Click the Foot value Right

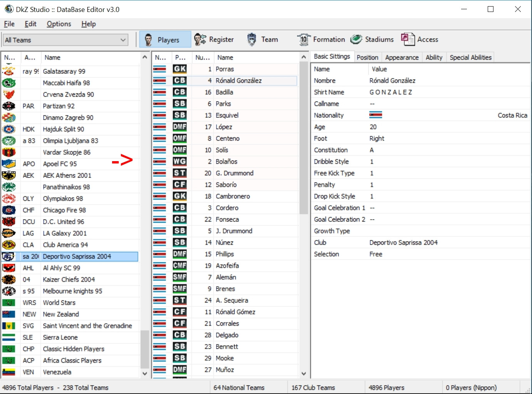point(377,138)
